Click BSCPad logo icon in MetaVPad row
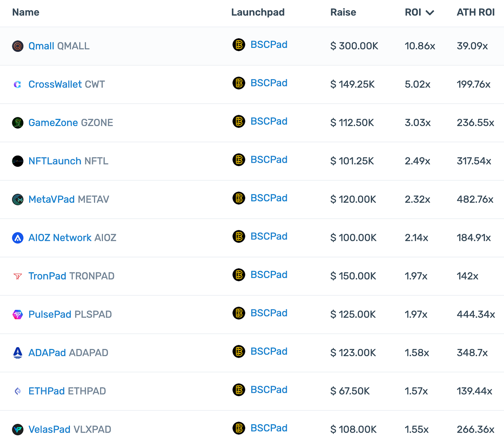504x448 pixels. pos(239,198)
